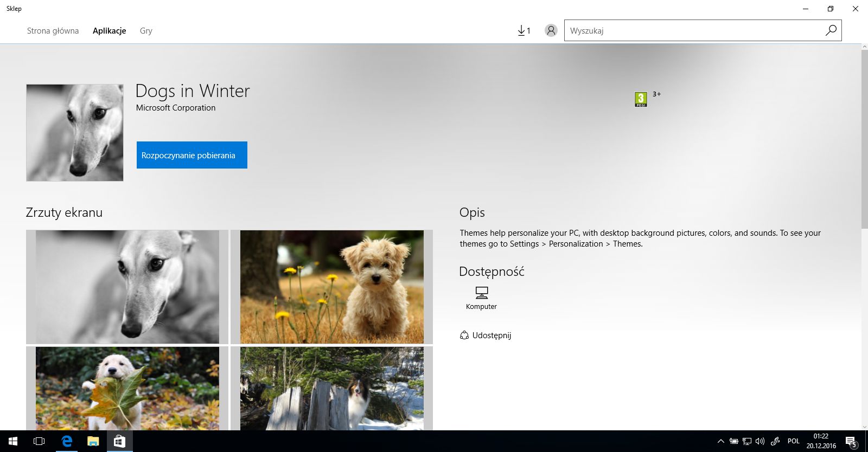
Task: Click the battery power tray icon
Action: (x=734, y=441)
